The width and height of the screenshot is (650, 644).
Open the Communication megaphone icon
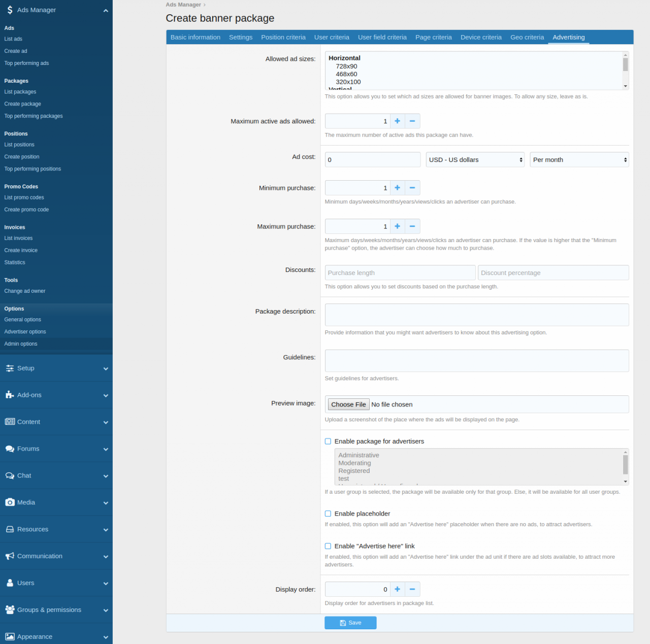click(x=10, y=556)
